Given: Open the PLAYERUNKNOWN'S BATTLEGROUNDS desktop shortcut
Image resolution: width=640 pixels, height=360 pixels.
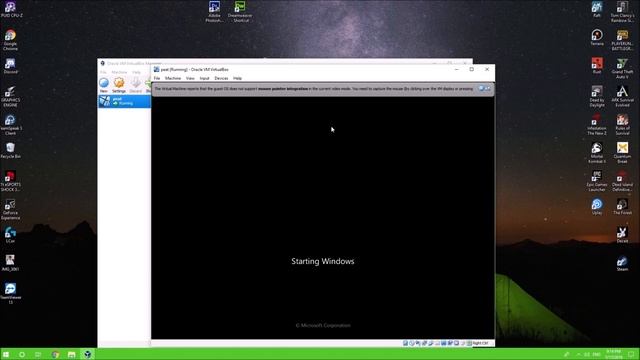Looking at the screenshot, I should pyautogui.click(x=622, y=40).
